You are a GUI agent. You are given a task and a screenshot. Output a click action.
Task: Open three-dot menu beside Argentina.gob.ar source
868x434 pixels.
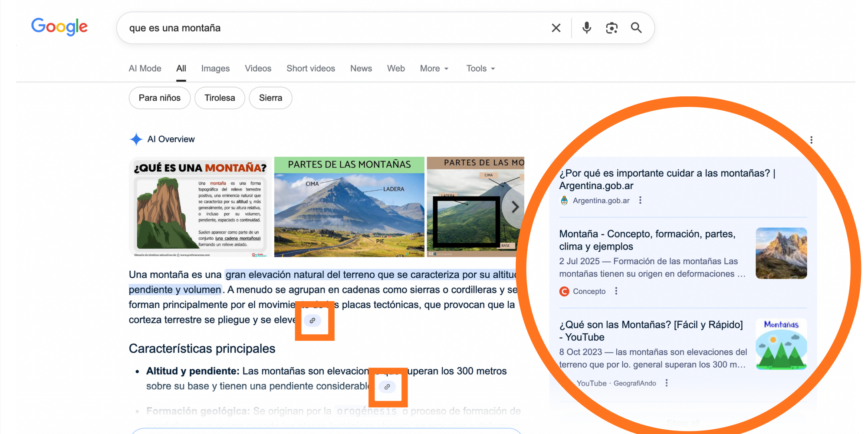pos(640,201)
